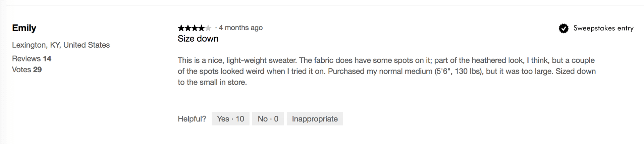Click the first filled rating star
This screenshot has width=644, height=144.
click(x=181, y=28)
